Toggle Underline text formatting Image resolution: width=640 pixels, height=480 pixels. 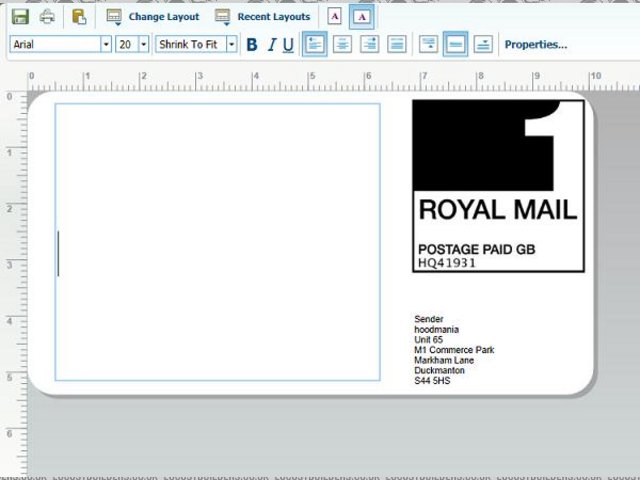[288, 45]
